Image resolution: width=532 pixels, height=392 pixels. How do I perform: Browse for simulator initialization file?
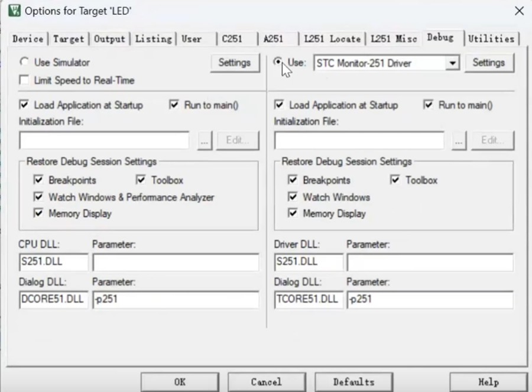[x=205, y=141]
